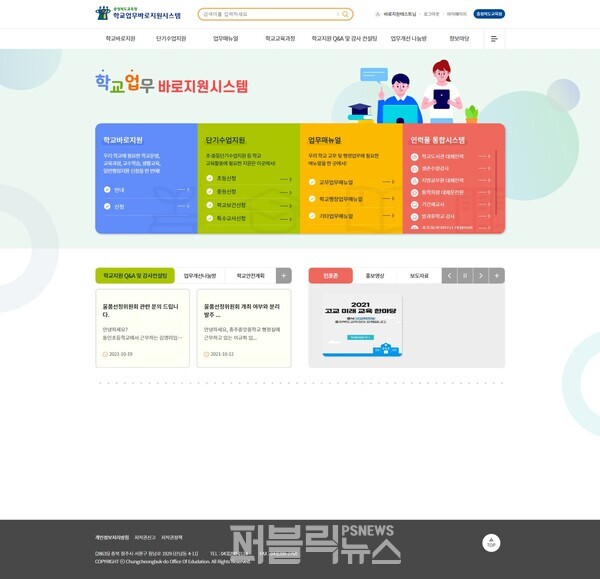Open 동학지원 대체운전원 link
The image size is (600, 579).
pos(442,192)
